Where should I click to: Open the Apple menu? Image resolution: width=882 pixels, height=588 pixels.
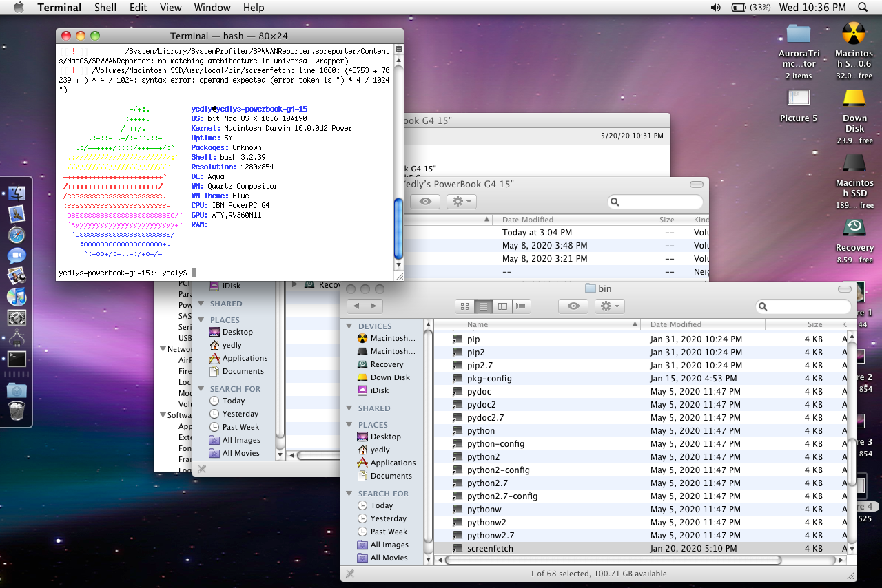(x=19, y=8)
